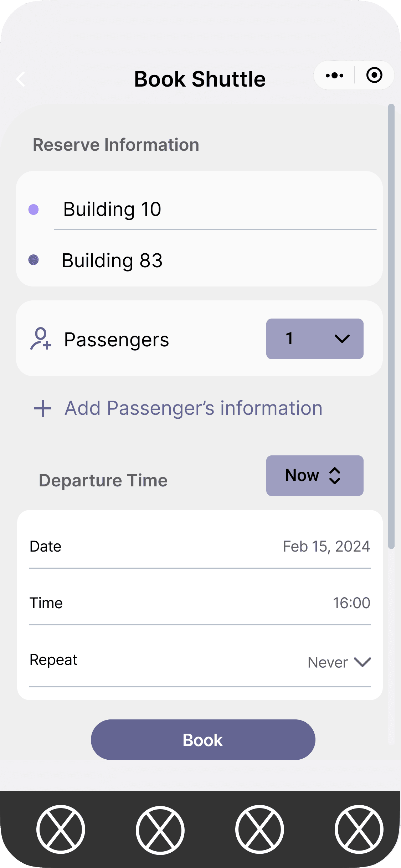
Task: Select the Time row showing 16:00
Action: pyautogui.click(x=200, y=603)
